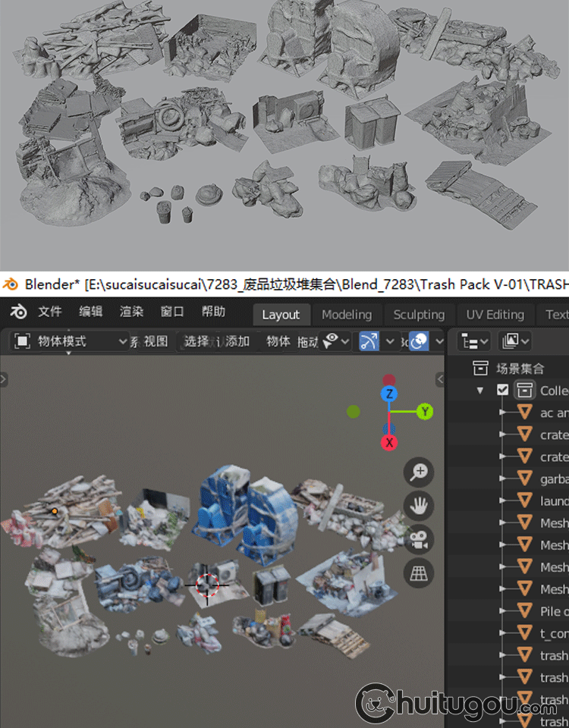The height and width of the screenshot is (728, 569).
Task: Click the 3D cursor in the viewport
Action: 207,585
